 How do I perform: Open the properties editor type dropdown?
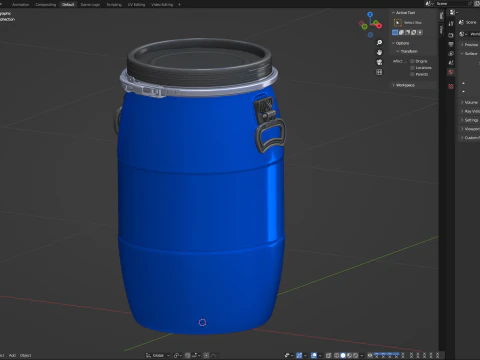click(x=453, y=12)
